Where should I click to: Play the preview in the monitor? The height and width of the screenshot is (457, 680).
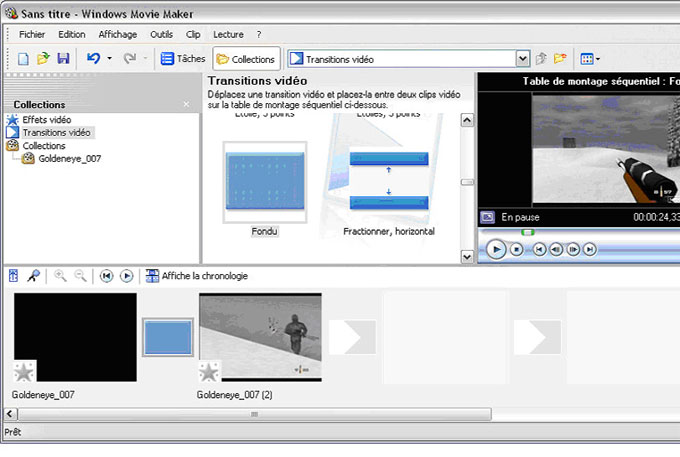point(496,249)
